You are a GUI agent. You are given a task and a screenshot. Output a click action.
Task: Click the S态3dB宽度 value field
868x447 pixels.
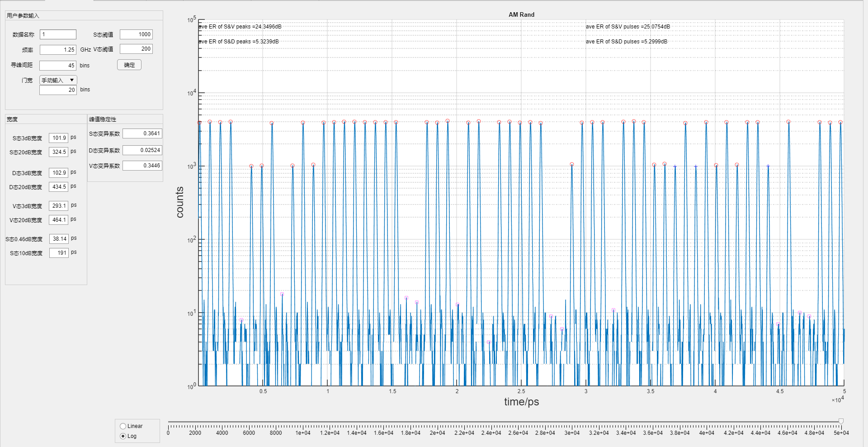[59, 138]
